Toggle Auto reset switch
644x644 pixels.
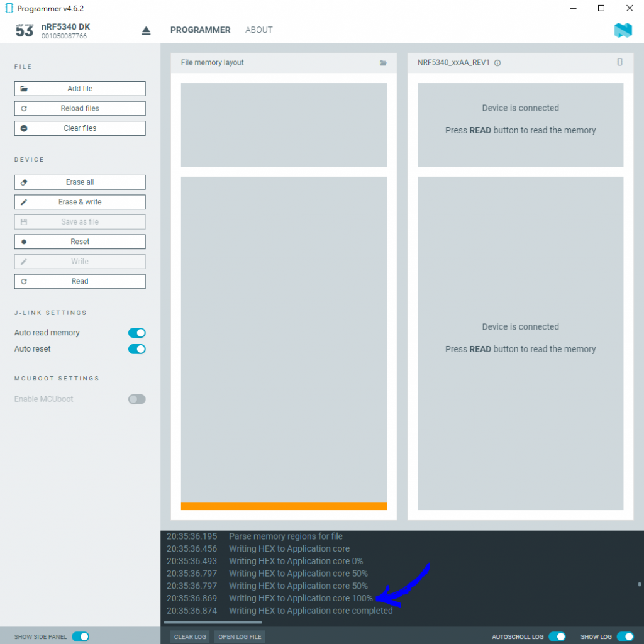136,349
